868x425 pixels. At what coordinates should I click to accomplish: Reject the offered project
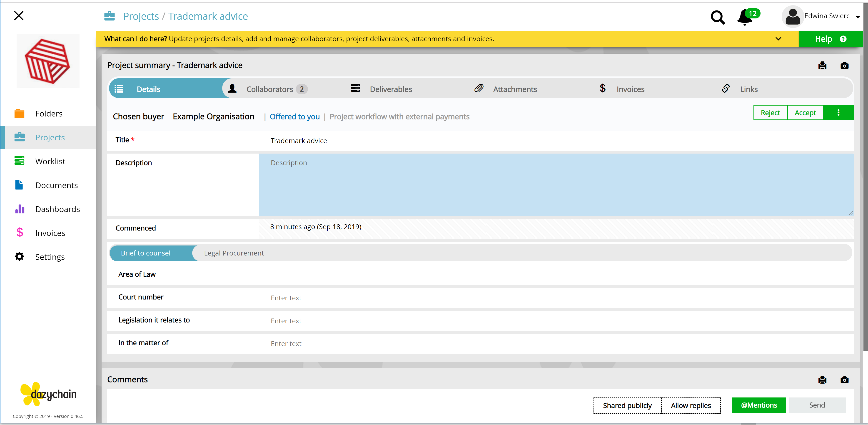(770, 113)
